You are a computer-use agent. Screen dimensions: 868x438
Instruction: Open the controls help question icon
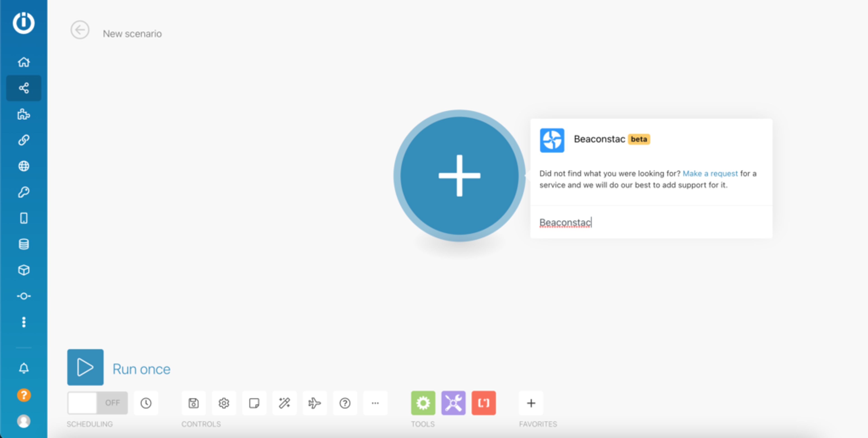click(345, 403)
